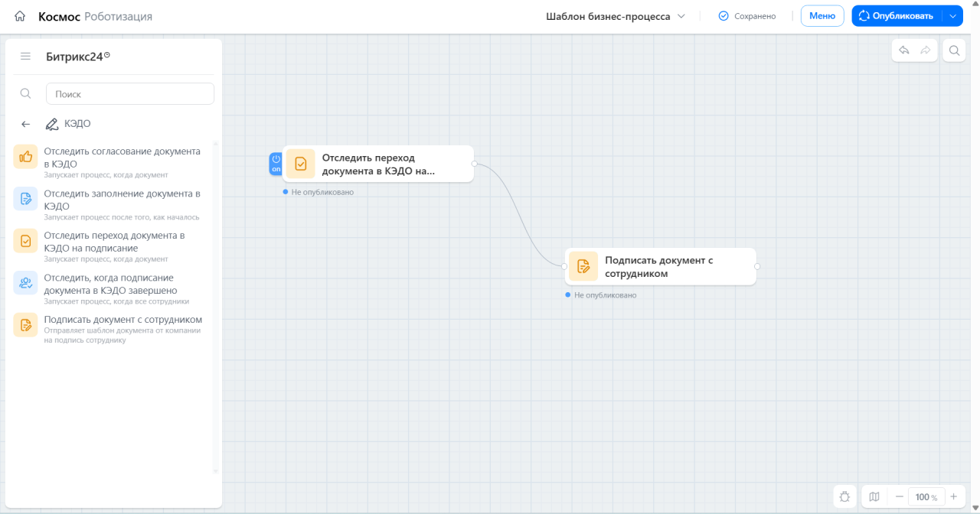980x514 pixels.
Task: Redo the last canvas action
Action: coord(926,50)
